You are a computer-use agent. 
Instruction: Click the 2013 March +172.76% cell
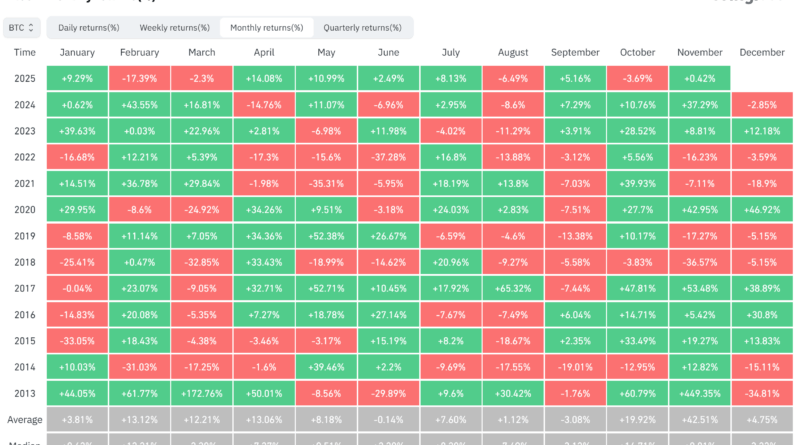201,392
